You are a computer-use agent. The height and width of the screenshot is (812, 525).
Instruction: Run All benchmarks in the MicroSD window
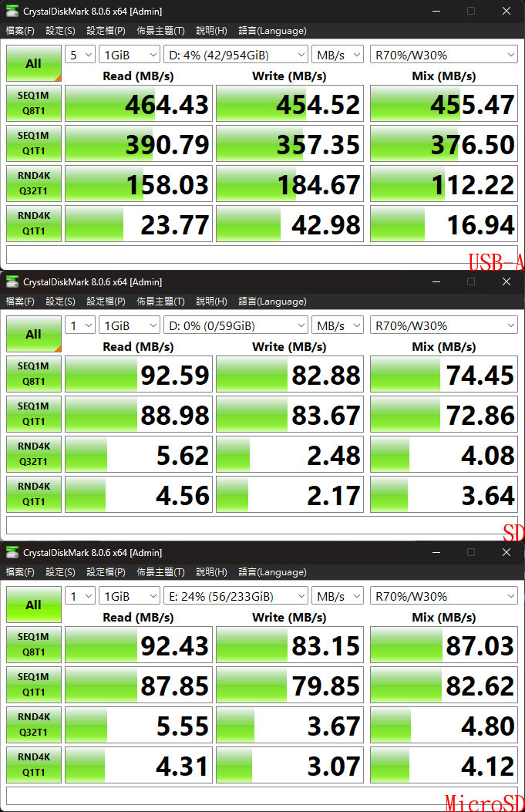(x=34, y=605)
